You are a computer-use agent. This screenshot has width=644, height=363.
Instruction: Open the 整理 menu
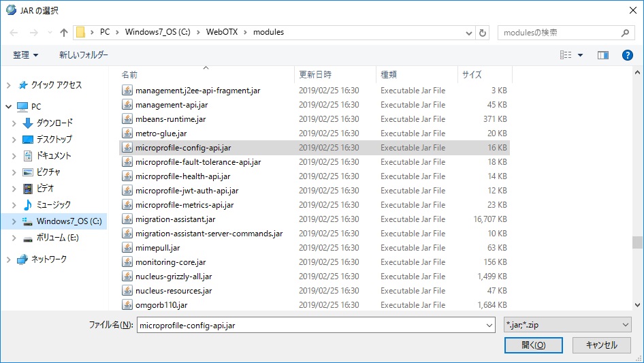click(26, 55)
